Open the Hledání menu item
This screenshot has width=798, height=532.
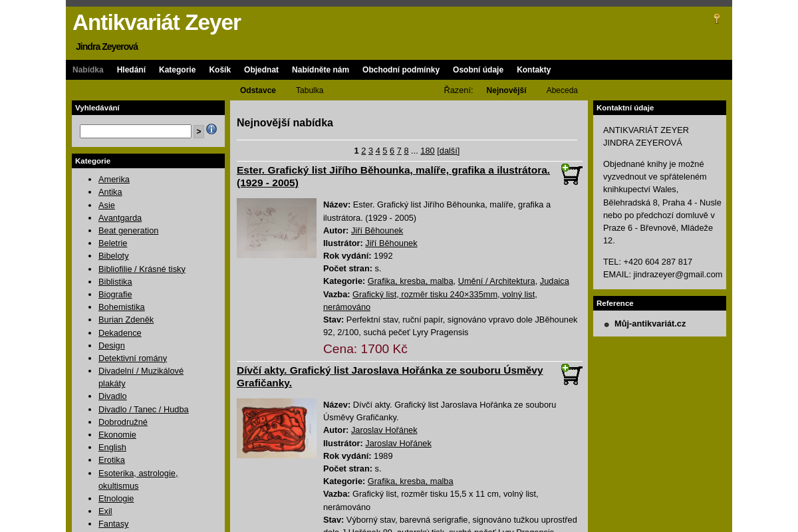131,69
